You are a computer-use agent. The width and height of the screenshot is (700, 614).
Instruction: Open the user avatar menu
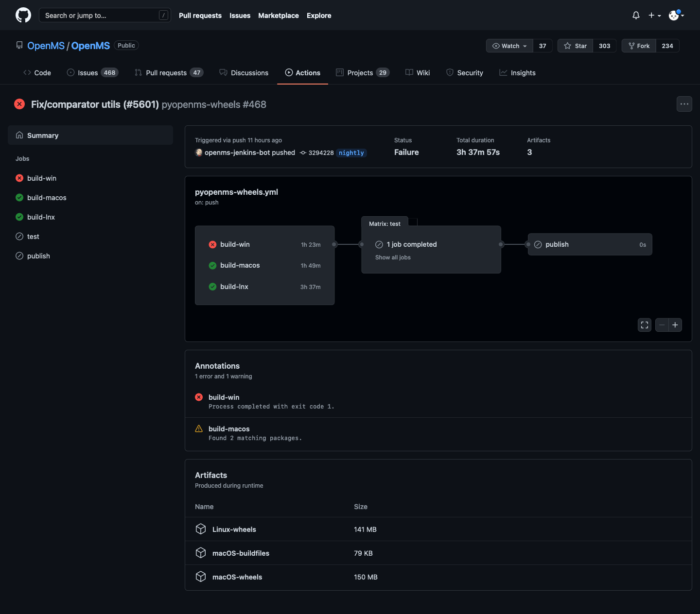click(x=676, y=16)
